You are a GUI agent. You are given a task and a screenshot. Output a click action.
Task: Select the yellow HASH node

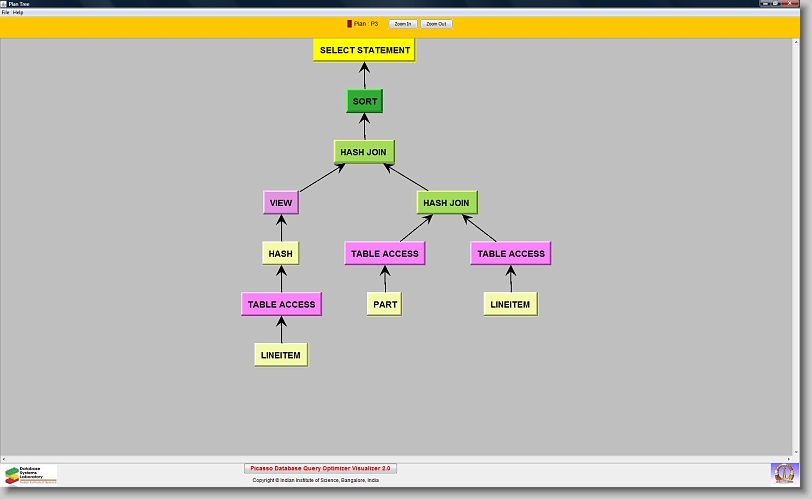click(280, 254)
